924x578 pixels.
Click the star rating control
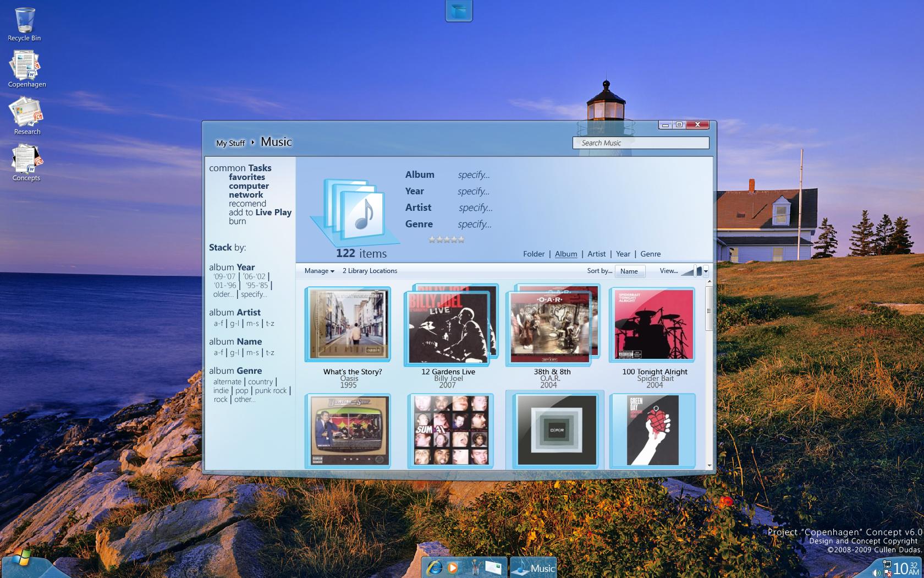click(447, 239)
